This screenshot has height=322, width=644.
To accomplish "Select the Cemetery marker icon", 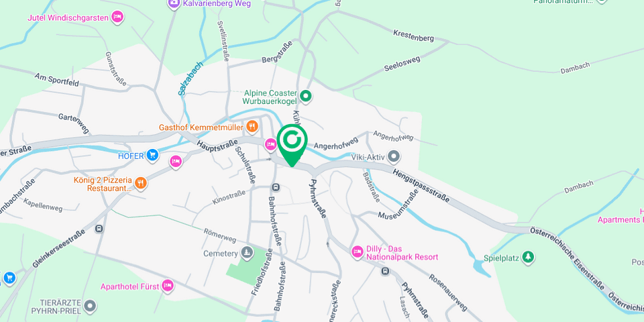I will [246, 253].
